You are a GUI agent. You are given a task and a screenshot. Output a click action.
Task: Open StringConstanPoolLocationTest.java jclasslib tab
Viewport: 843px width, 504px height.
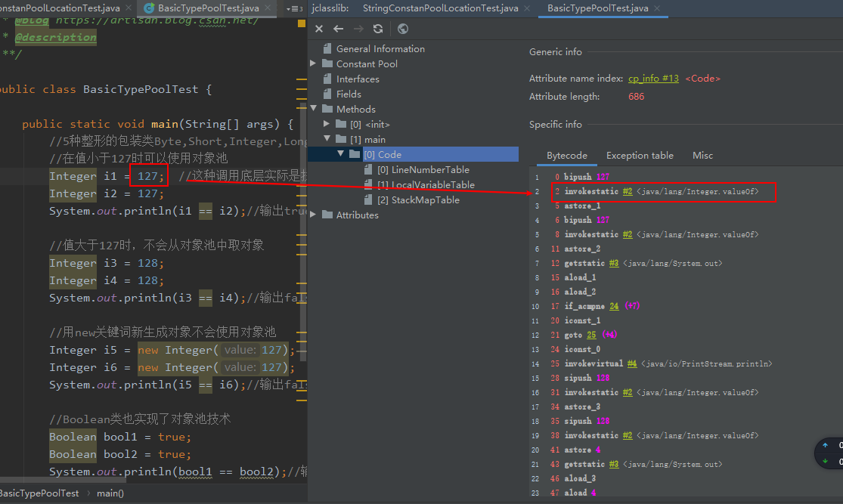pos(440,8)
